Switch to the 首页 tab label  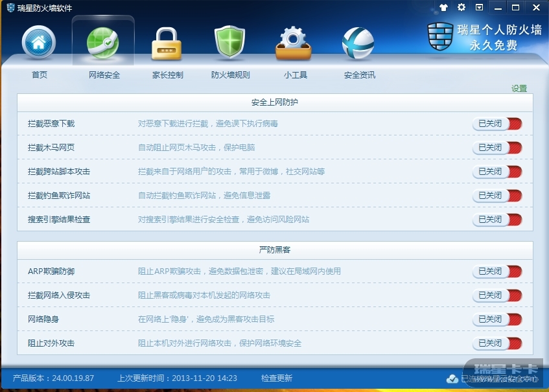pyautogui.click(x=39, y=75)
